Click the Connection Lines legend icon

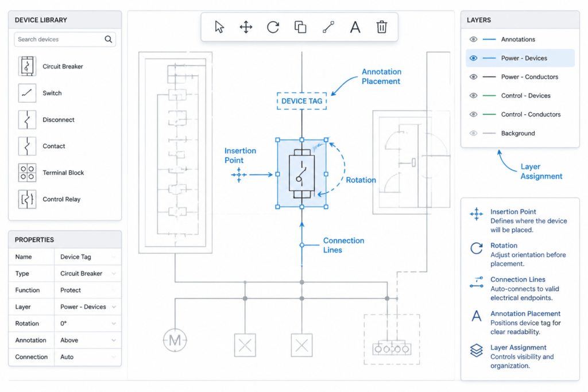pos(476,282)
